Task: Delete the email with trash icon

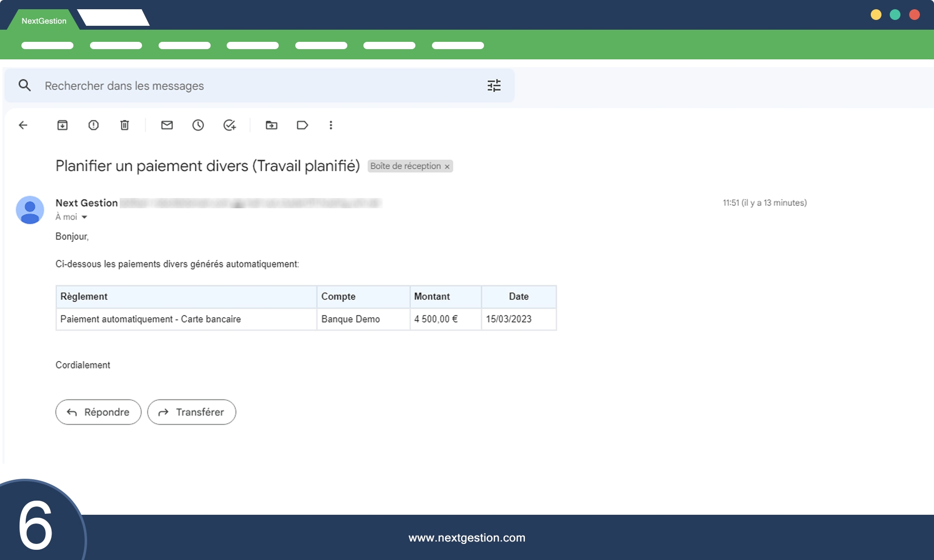Action: [125, 126]
